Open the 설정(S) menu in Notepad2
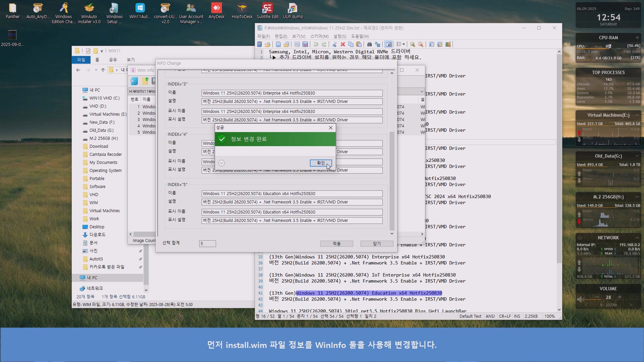The width and height of the screenshot is (644, 362). [340, 36]
